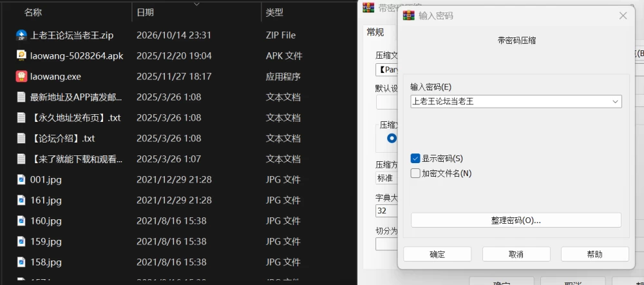Click type cell ZIP File
The image size is (644, 285).
pyautogui.click(x=281, y=35)
